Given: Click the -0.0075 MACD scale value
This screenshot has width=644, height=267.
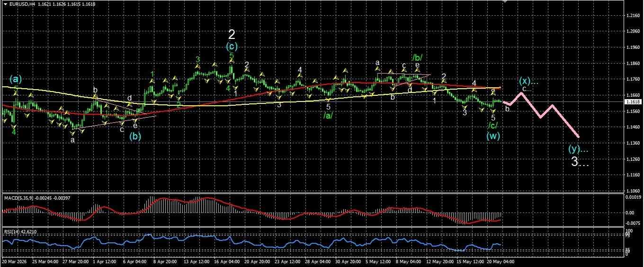Looking at the screenshot, I should (x=632, y=223).
